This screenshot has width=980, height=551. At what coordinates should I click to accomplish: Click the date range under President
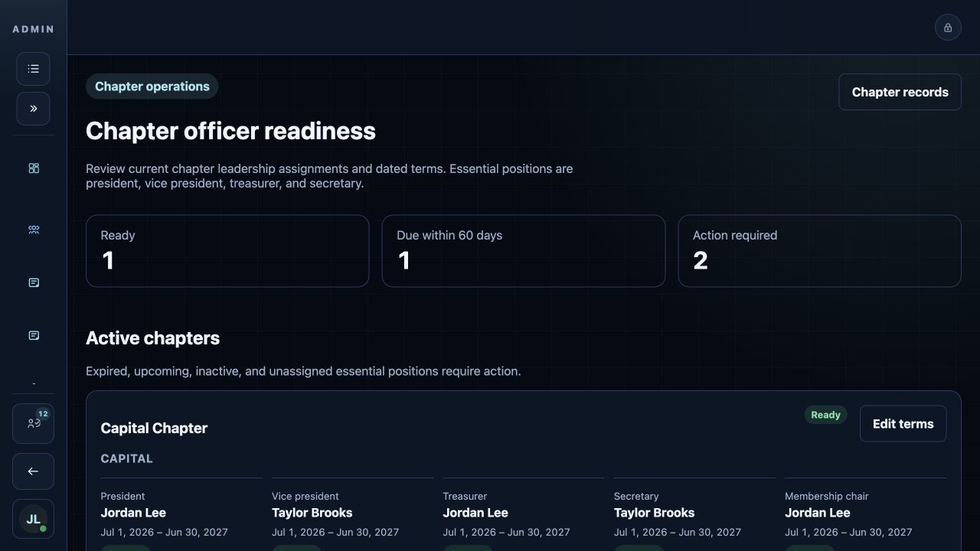coord(165,532)
